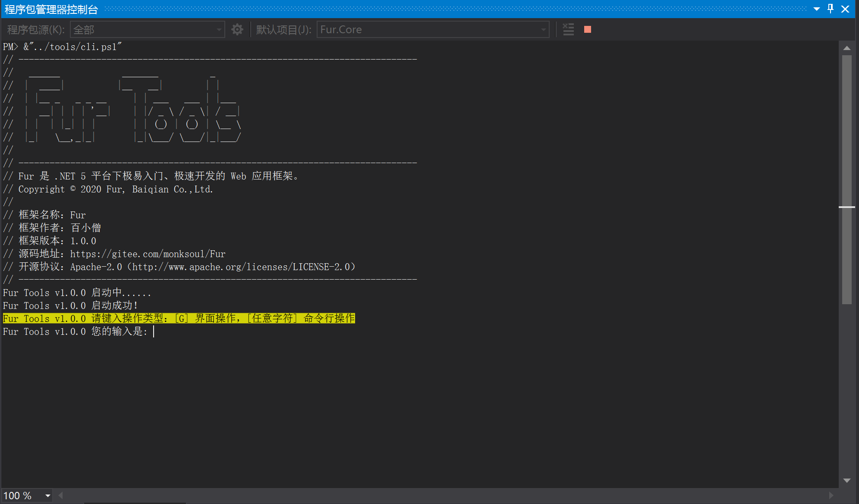859x504 pixels.
Task: Click the horizontal scroll left arrow
Action: click(61, 495)
